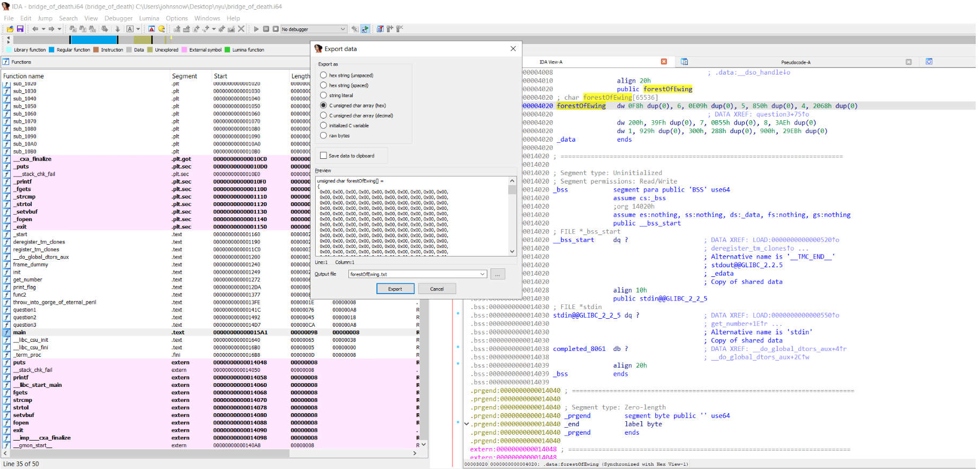Terminate process with the stop icon
The image size is (980, 469).
pos(276,29)
